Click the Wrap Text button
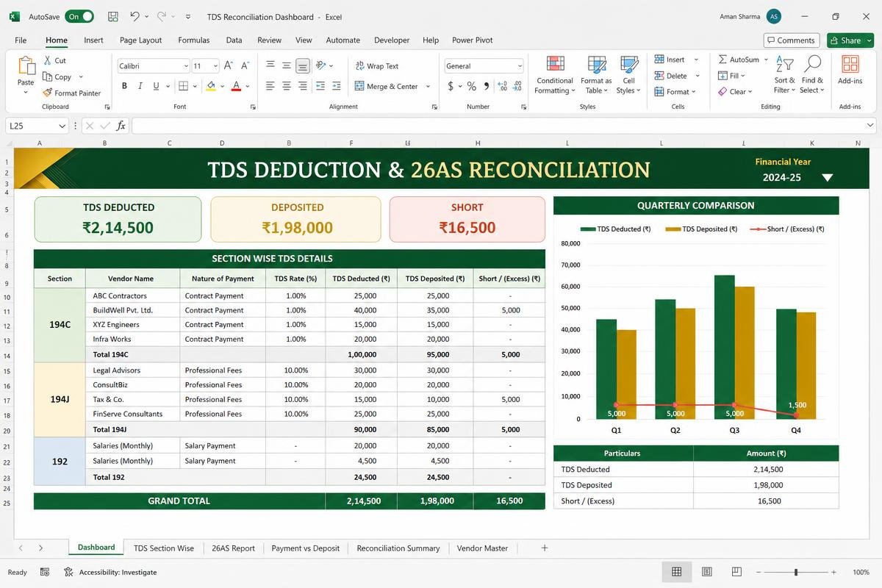Viewport: 882px width, 588px height. tap(377, 65)
